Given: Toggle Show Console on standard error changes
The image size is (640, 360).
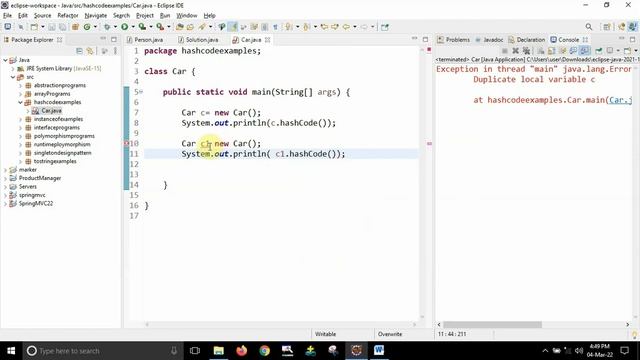Looking at the screenshot, I should (584, 51).
